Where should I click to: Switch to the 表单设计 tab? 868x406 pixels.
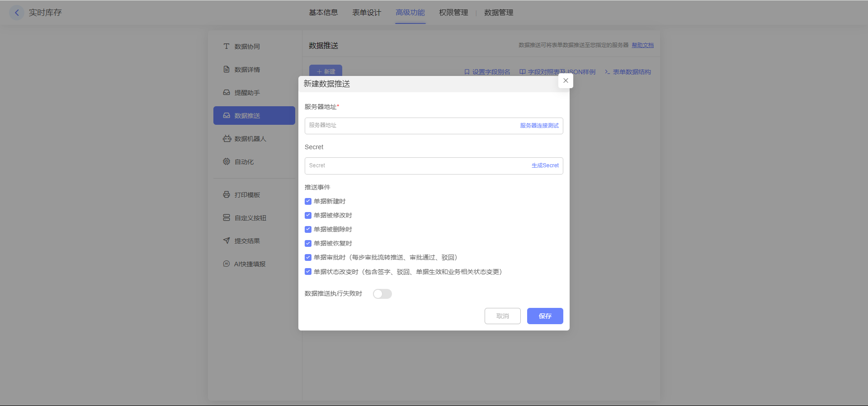pos(367,13)
